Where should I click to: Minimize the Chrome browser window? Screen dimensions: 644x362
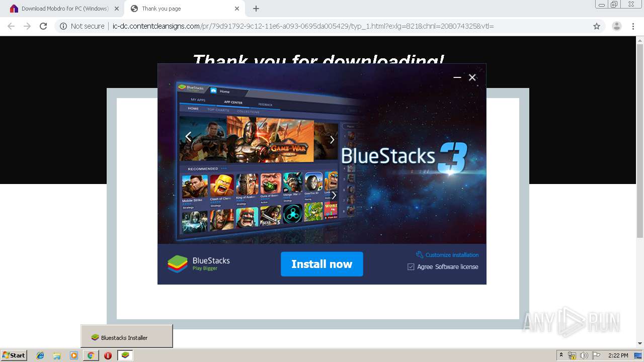click(x=601, y=5)
